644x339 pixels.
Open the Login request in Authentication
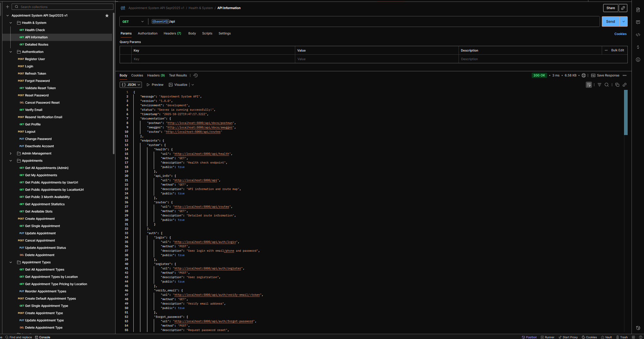[x=29, y=66]
